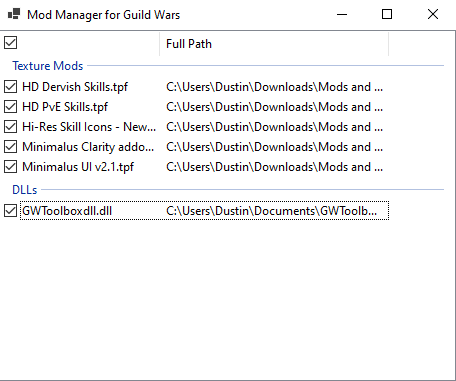The height and width of the screenshot is (381, 456).
Task: Toggle the select-all checkbox in header
Action: pos(10,43)
